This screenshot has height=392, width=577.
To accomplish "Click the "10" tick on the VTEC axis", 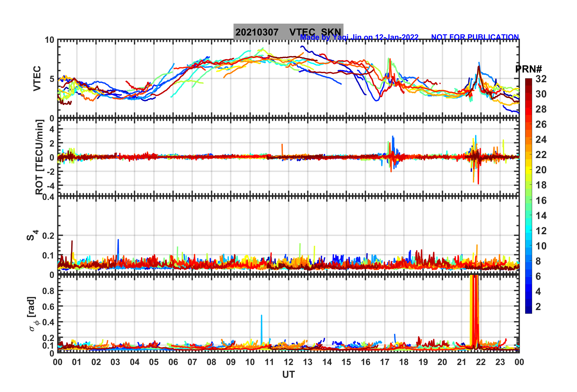I will (49, 40).
